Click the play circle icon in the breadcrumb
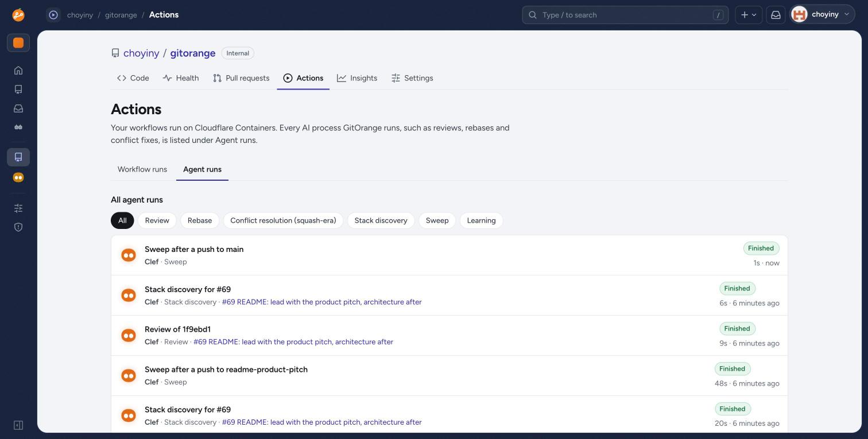This screenshot has height=439, width=868. [53, 15]
